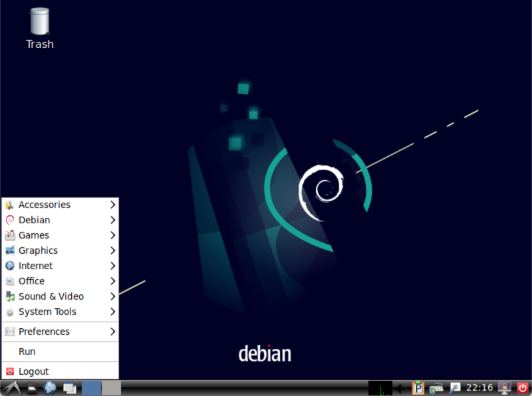532x396 pixels.
Task: Select Run from the menu
Action: point(27,351)
